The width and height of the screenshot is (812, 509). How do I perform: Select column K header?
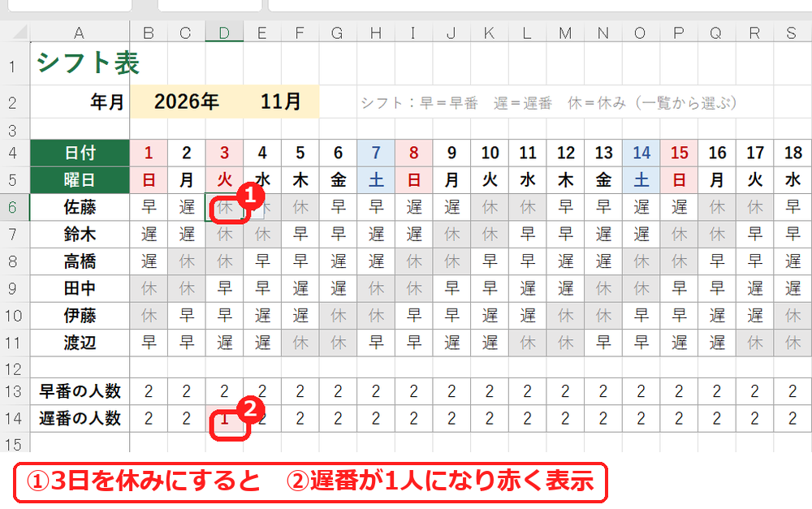pyautogui.click(x=490, y=32)
